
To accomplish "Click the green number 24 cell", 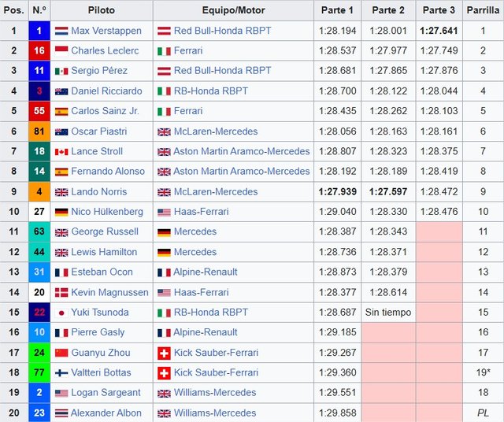I will point(39,353).
